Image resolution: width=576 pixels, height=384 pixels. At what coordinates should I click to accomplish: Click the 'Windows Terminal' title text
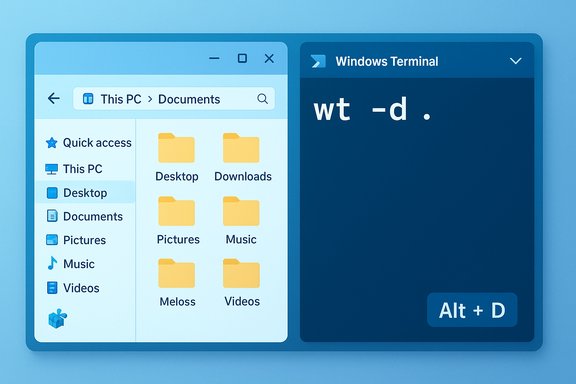coord(387,61)
